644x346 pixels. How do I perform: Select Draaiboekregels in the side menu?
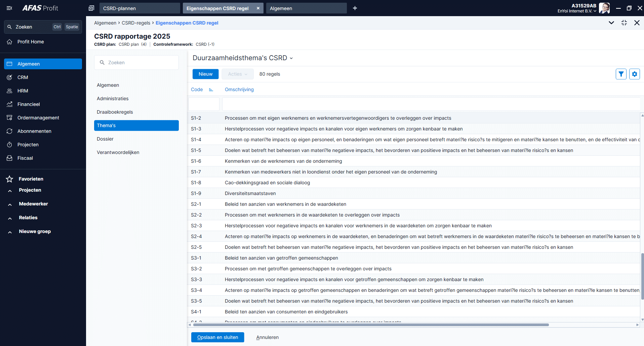click(x=115, y=112)
